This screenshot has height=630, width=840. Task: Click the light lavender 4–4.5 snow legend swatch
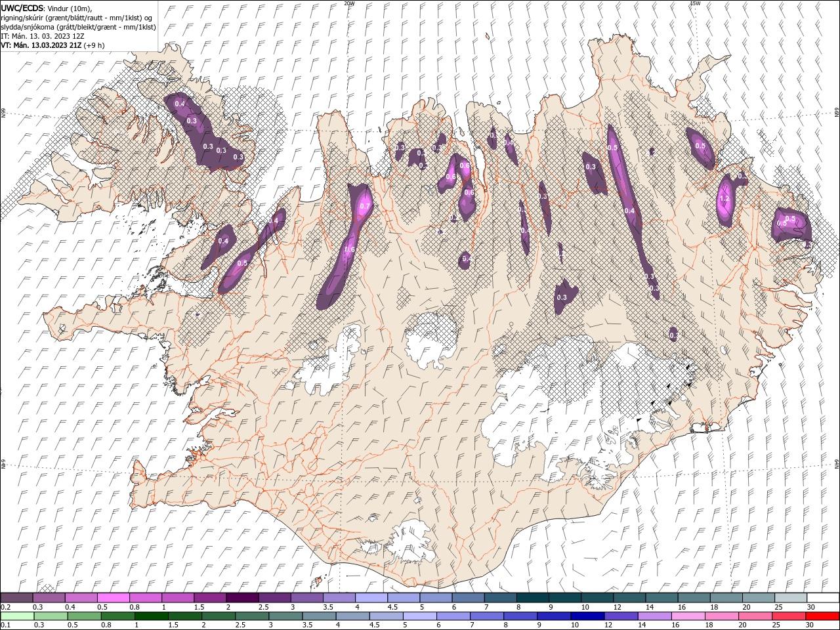[x=371, y=598]
